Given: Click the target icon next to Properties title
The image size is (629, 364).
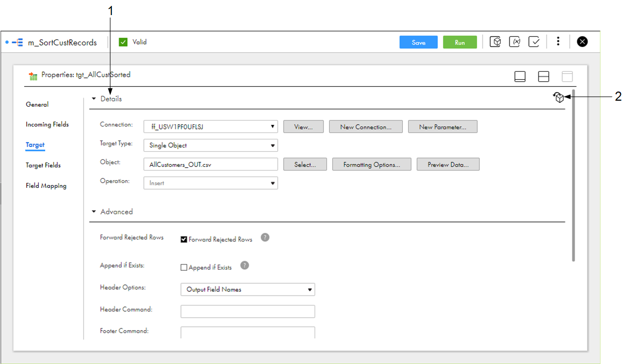Looking at the screenshot, I should [33, 75].
